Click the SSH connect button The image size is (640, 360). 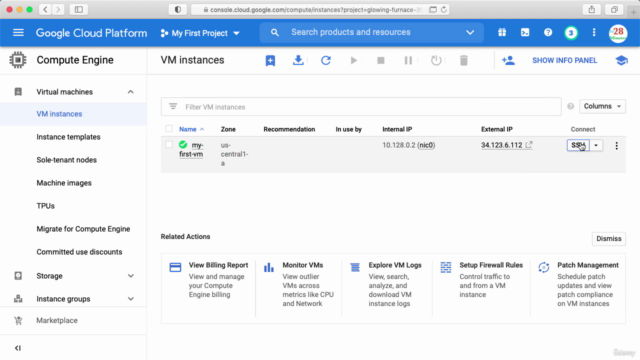point(578,145)
